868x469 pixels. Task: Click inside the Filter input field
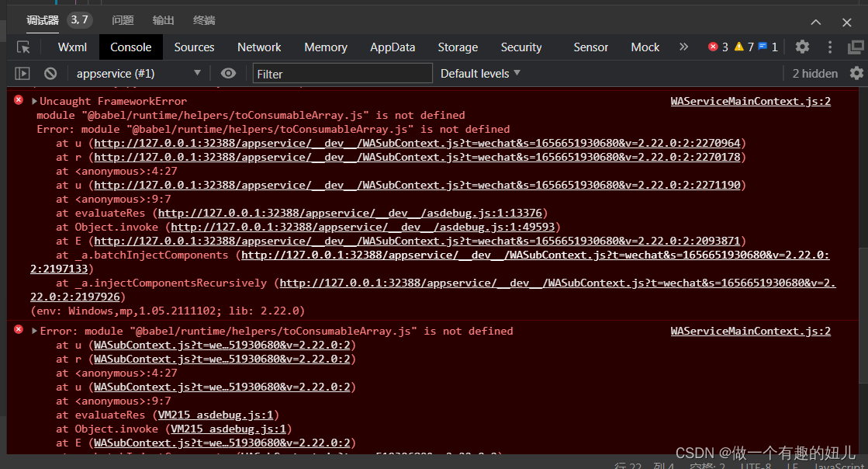343,72
